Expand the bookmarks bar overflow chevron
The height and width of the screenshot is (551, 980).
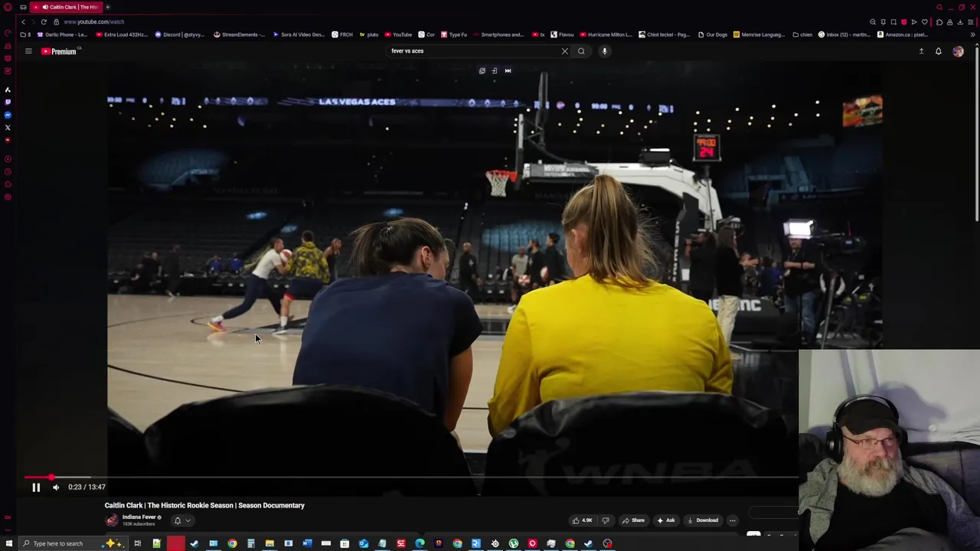click(x=973, y=34)
